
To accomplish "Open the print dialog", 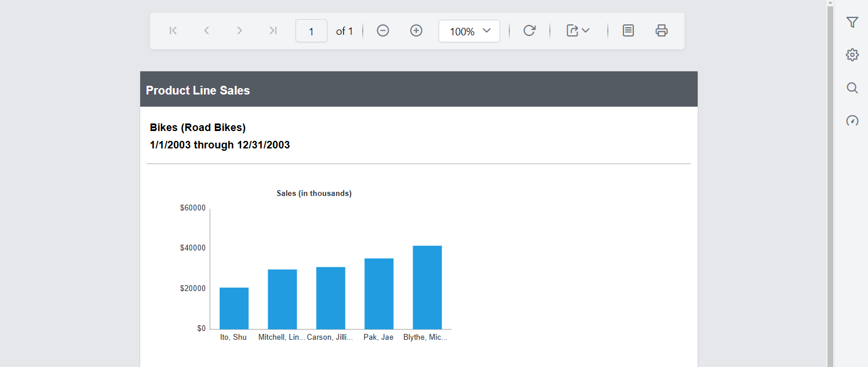I will pyautogui.click(x=661, y=30).
